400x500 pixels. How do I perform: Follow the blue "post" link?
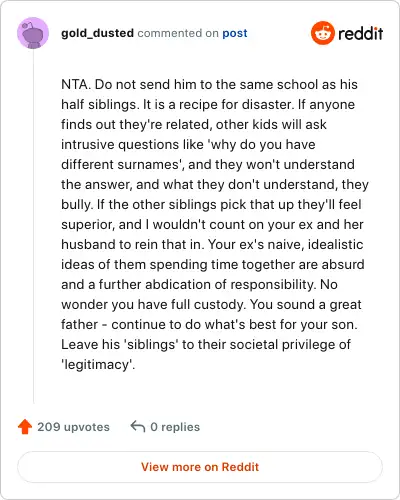click(x=235, y=33)
